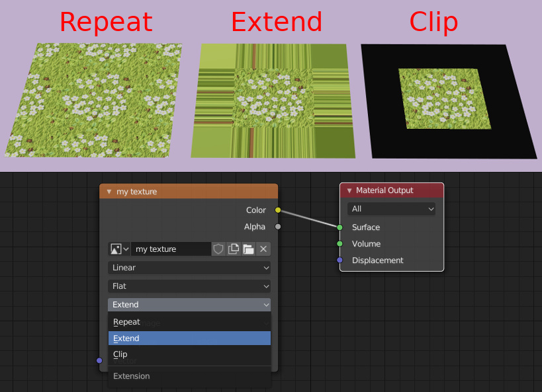The width and height of the screenshot is (542, 392).
Task: Click the Material Output node title
Action: tap(384, 190)
